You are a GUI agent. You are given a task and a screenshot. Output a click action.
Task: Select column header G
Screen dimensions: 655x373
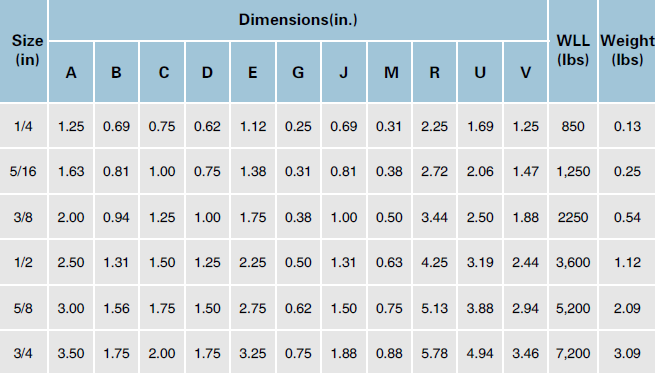pyautogui.click(x=298, y=72)
